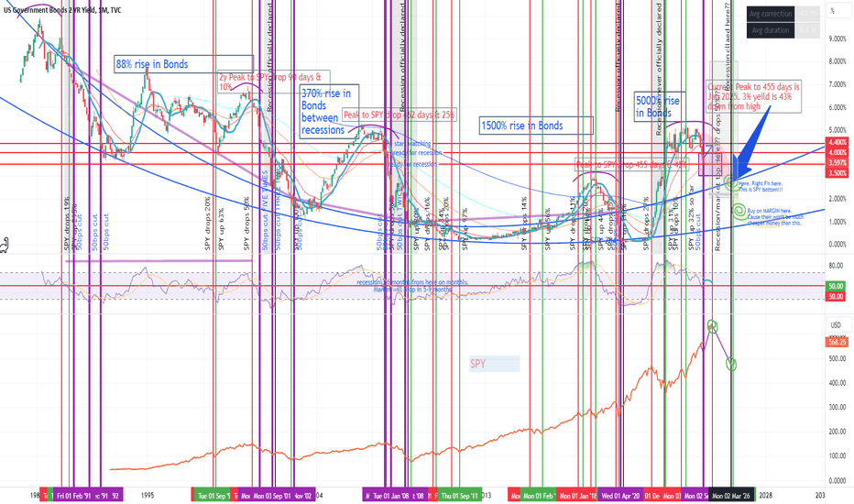This screenshot has height=504, width=854.
Task: Select the 4.000% price level label
Action: click(838, 152)
